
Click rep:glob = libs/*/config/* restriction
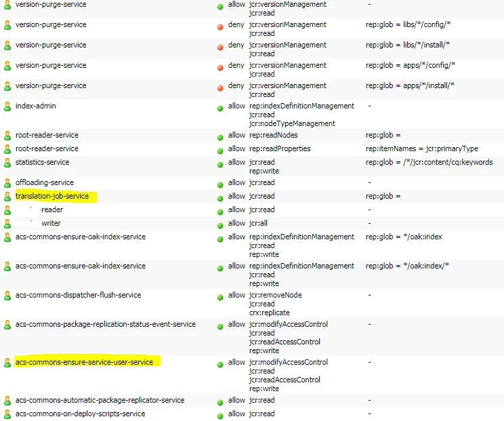coord(408,24)
